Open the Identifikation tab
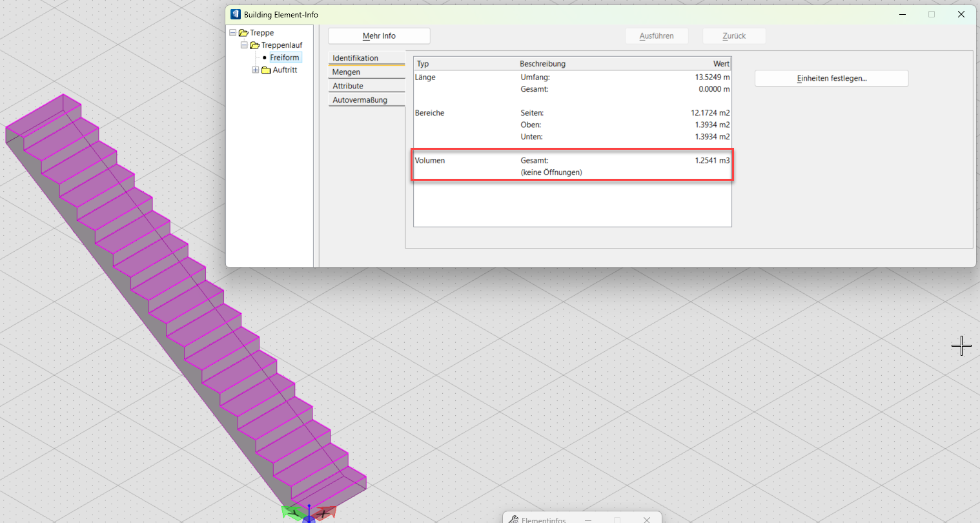 point(367,58)
